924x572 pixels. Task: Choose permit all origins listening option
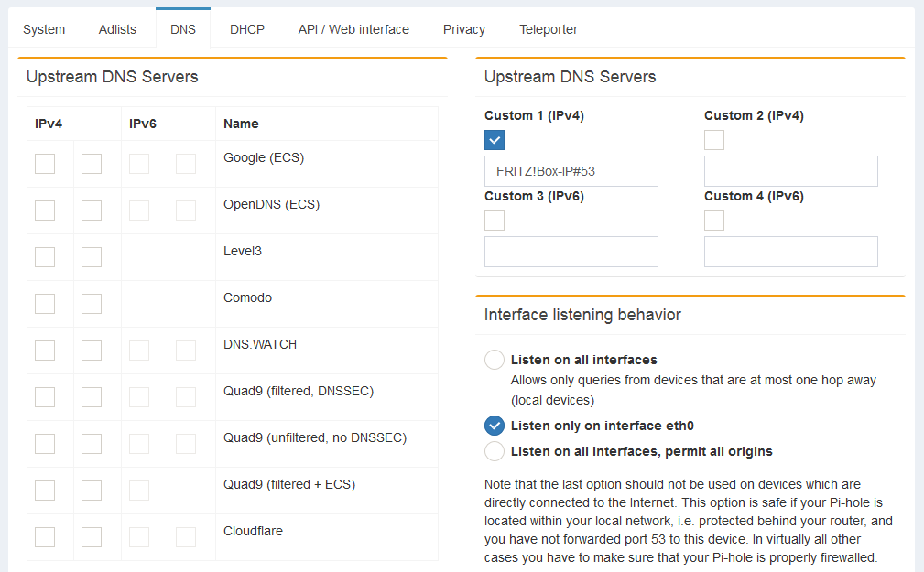tap(495, 451)
